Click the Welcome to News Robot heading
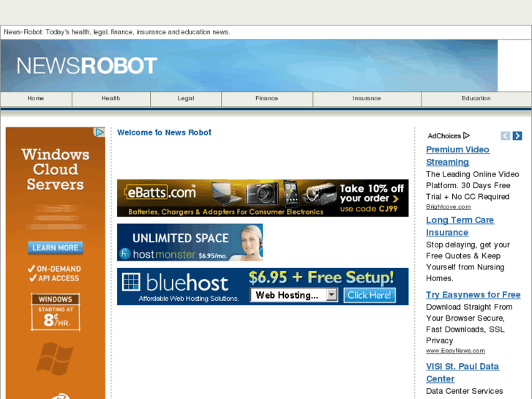The width and height of the screenshot is (532, 399). (x=164, y=133)
